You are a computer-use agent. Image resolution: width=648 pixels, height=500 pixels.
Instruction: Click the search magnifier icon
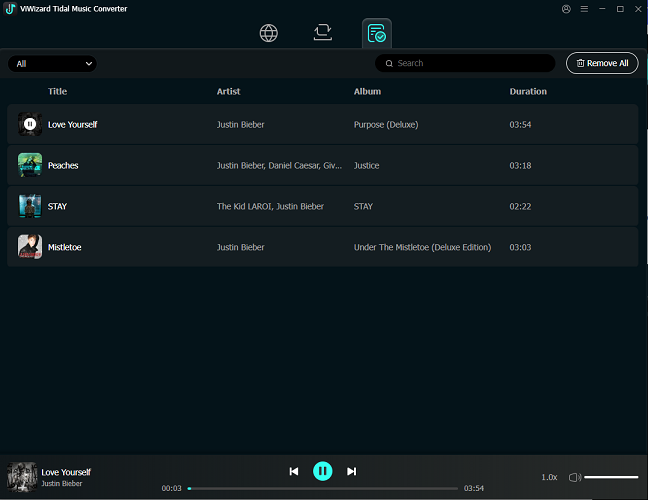[389, 63]
